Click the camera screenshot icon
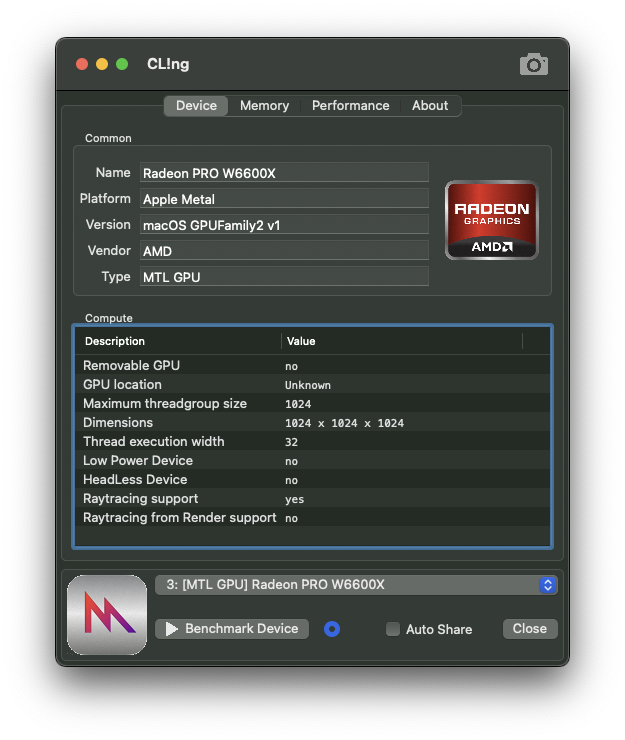The image size is (625, 740). tap(534, 64)
